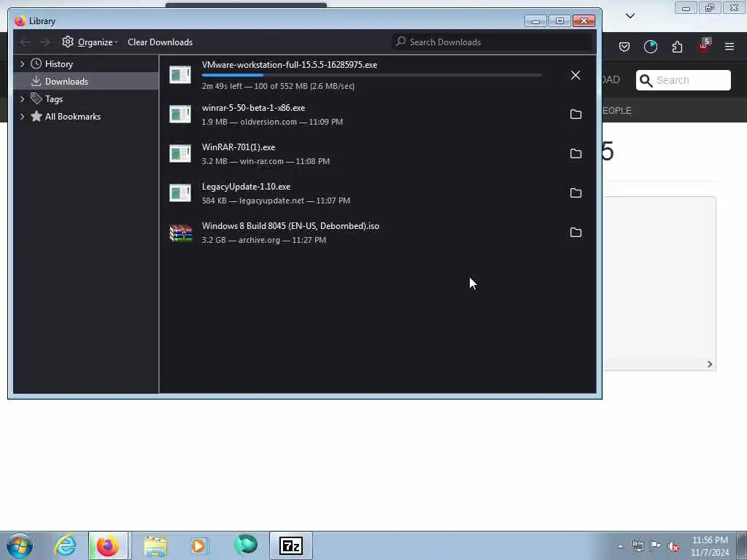747x560 pixels.
Task: Select LegacyUpdate-1.10.exe file name
Action: (x=246, y=187)
